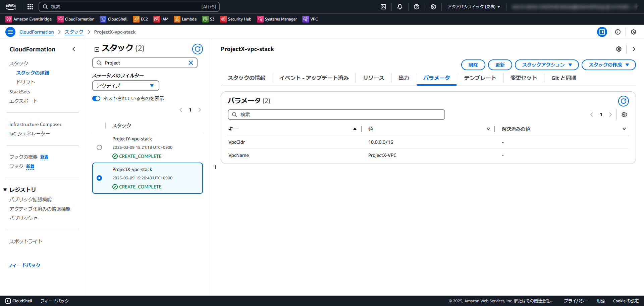The height and width of the screenshot is (306, 644).
Task: Open the services grid menu
Action: tap(30, 7)
